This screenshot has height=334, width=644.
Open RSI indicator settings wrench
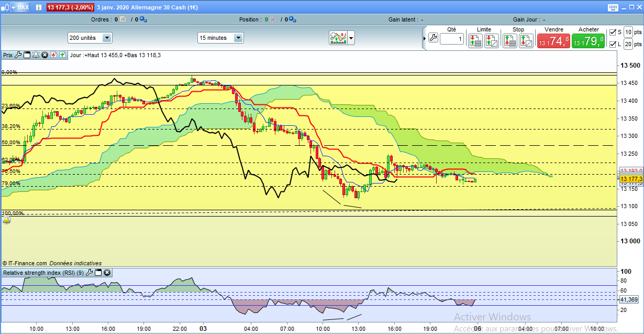pyautogui.click(x=89, y=272)
